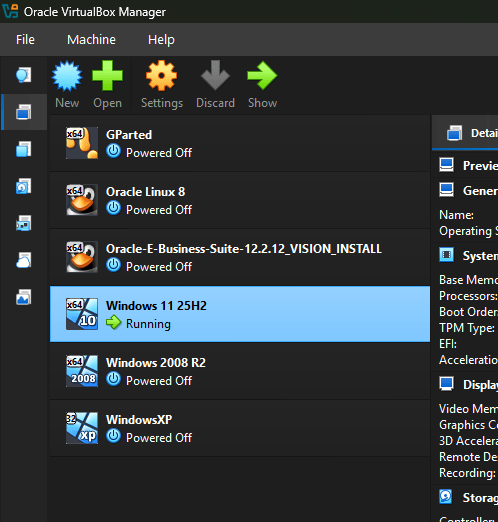Click the System chip icon

[x=446, y=255]
